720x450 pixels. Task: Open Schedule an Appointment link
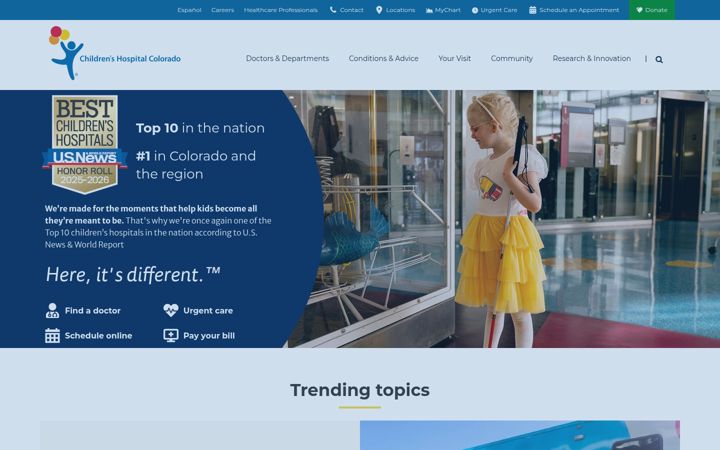click(574, 10)
